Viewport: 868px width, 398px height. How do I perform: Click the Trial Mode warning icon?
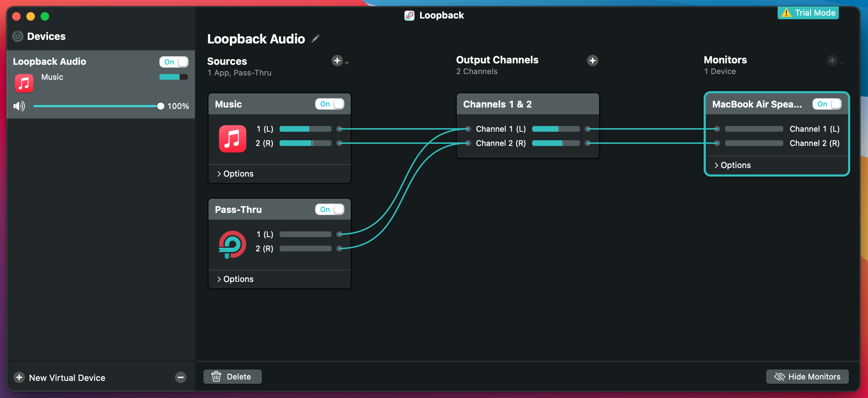click(x=786, y=13)
